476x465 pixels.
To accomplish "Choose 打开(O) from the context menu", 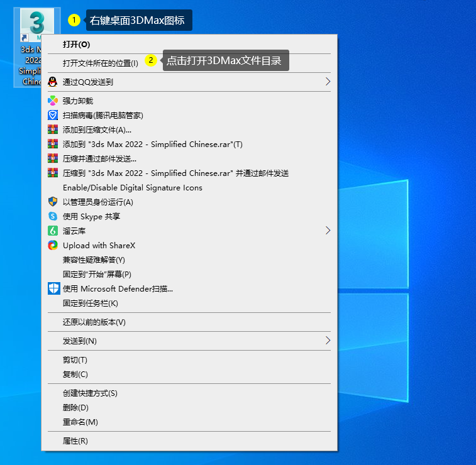I will (189, 45).
